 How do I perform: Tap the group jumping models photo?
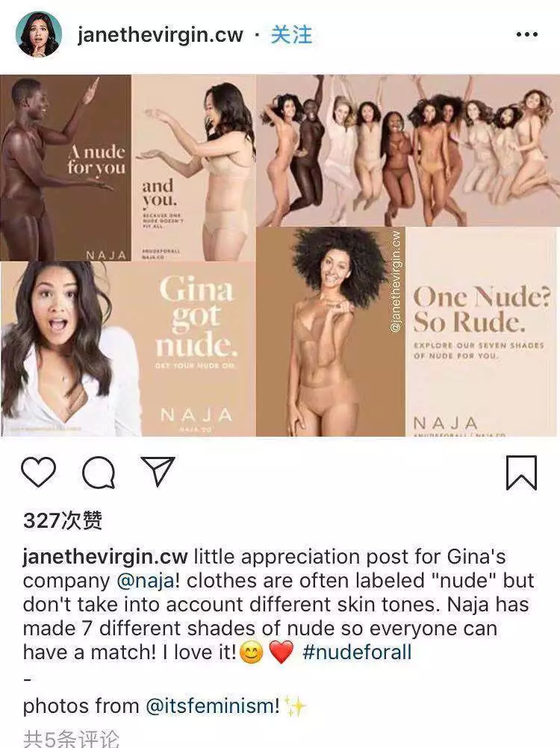coord(408,150)
